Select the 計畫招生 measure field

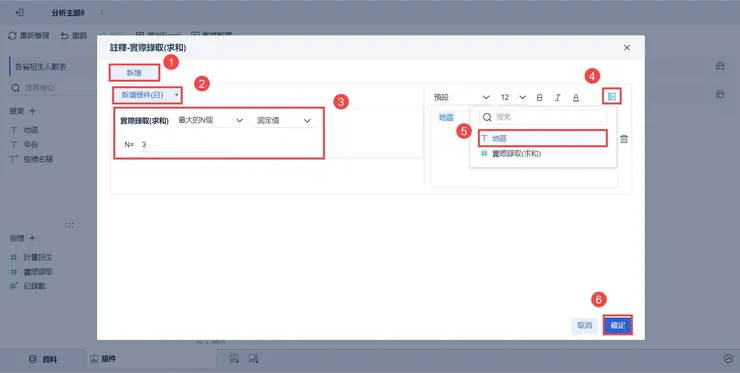(x=38, y=257)
